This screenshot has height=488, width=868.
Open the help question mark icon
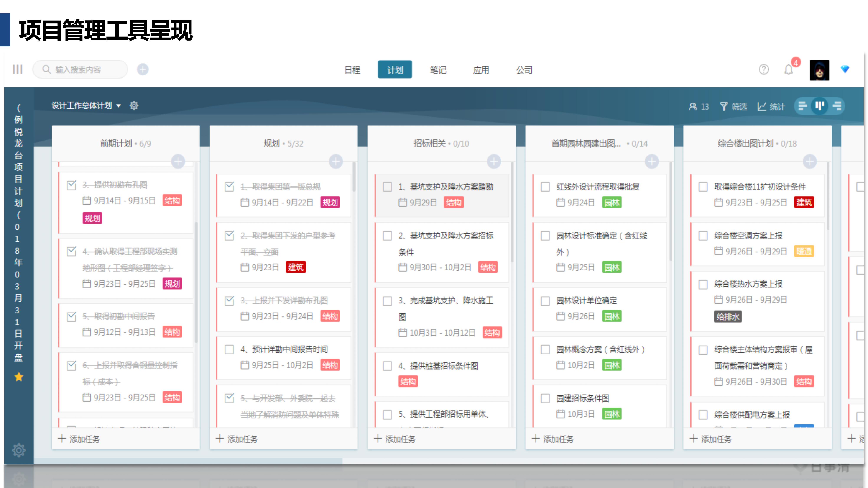[764, 69]
